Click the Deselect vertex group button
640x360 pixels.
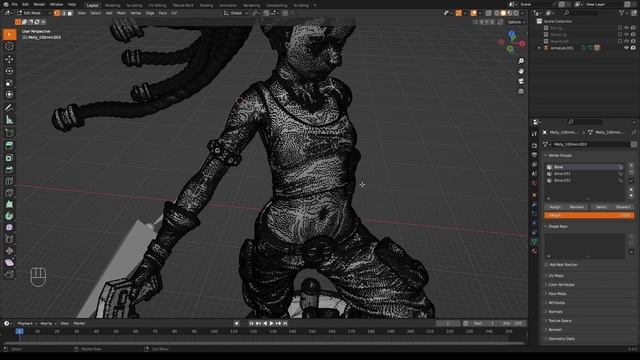coord(623,207)
